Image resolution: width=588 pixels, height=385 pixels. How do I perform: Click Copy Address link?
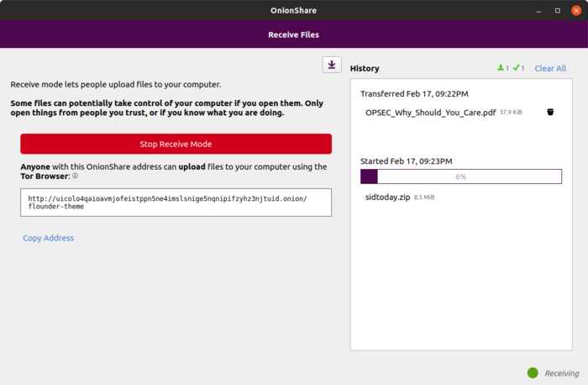[49, 238]
